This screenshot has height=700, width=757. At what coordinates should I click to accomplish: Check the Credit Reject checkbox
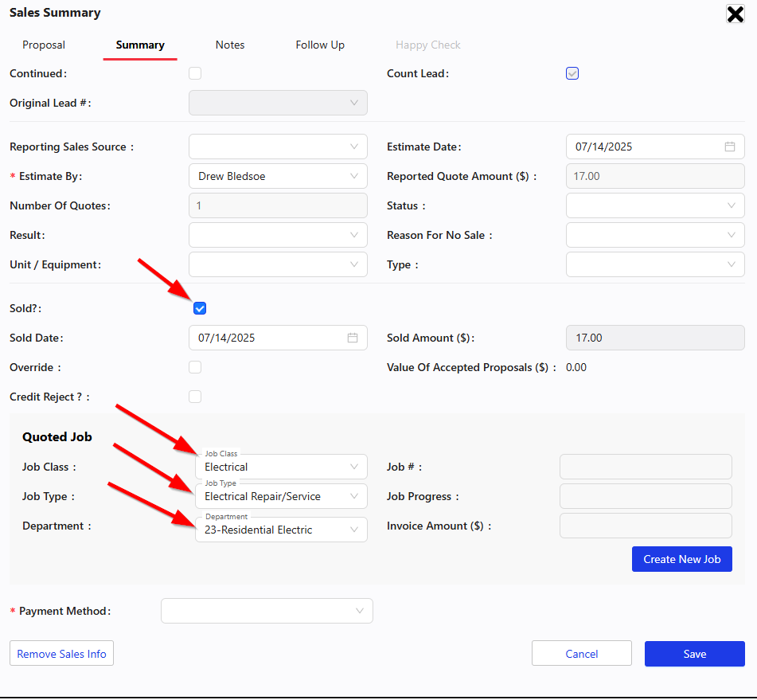coord(195,397)
